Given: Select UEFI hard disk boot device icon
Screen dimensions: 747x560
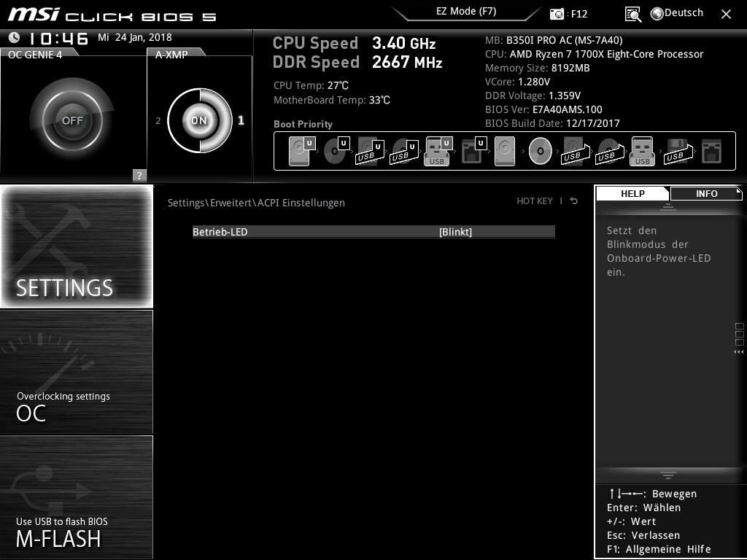Looking at the screenshot, I should point(302,151).
